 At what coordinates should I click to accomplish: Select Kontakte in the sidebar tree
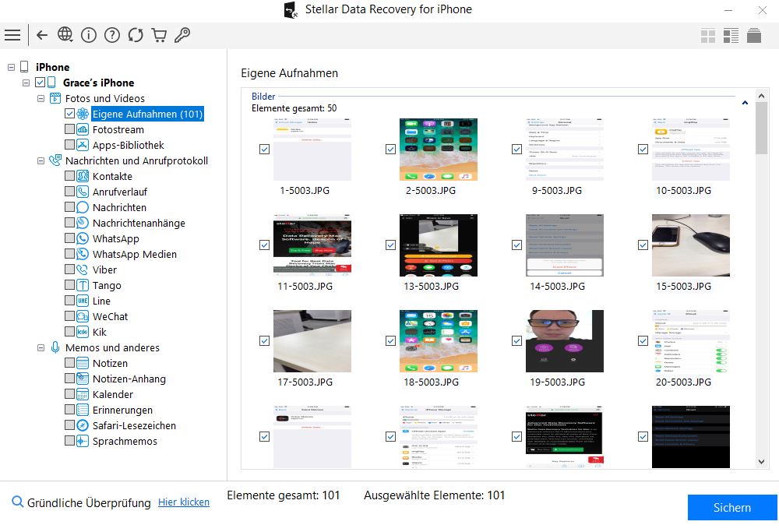coord(112,176)
